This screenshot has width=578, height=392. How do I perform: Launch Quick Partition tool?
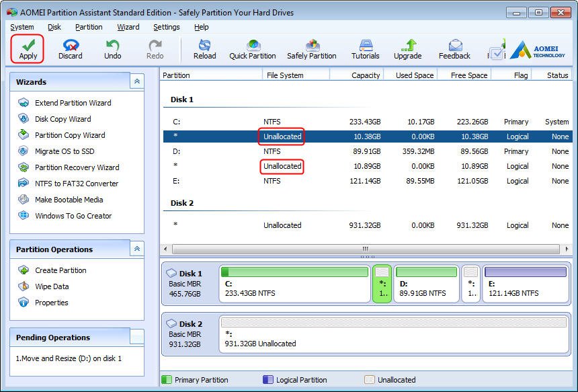point(253,49)
